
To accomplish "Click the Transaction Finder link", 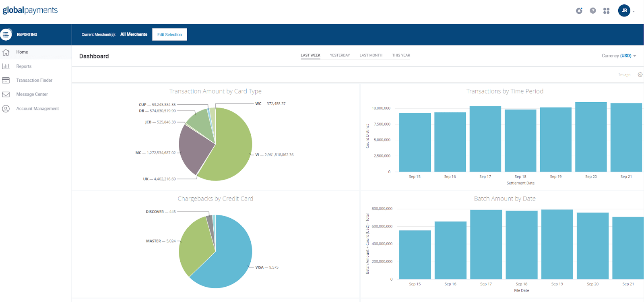I will (34, 81).
